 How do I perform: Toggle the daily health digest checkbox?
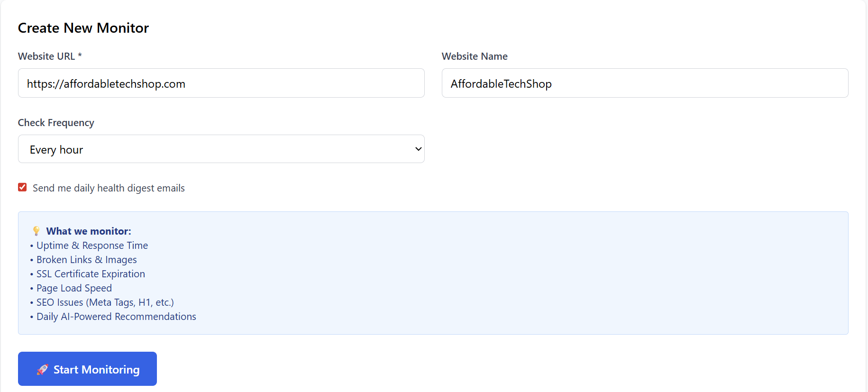(22, 188)
